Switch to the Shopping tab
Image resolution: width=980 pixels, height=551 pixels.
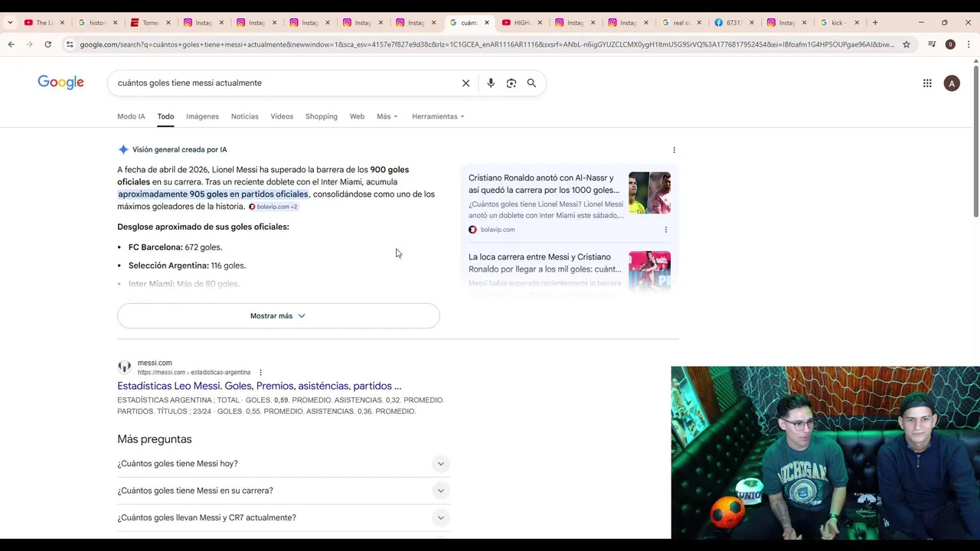(322, 116)
